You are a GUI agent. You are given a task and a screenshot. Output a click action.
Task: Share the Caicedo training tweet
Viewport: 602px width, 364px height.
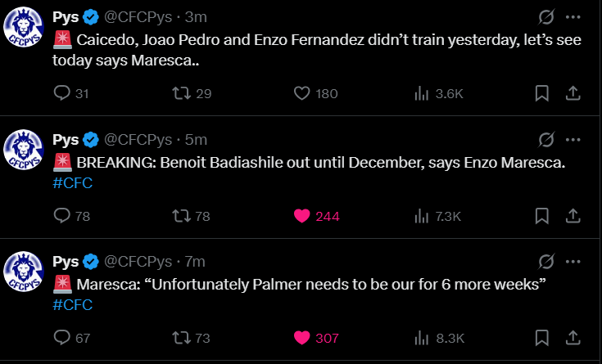point(573,93)
